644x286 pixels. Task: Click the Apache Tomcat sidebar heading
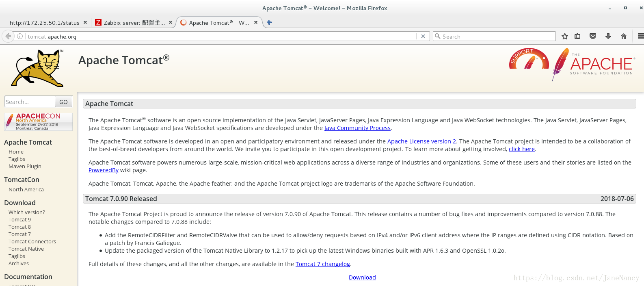point(28,142)
